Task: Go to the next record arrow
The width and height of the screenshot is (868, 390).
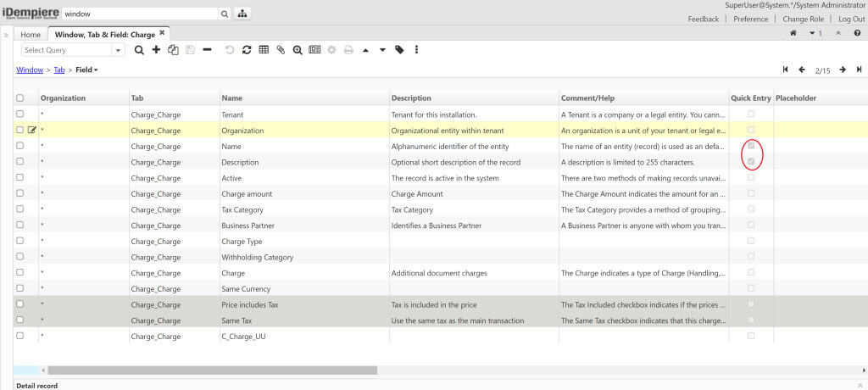Action: [843, 70]
